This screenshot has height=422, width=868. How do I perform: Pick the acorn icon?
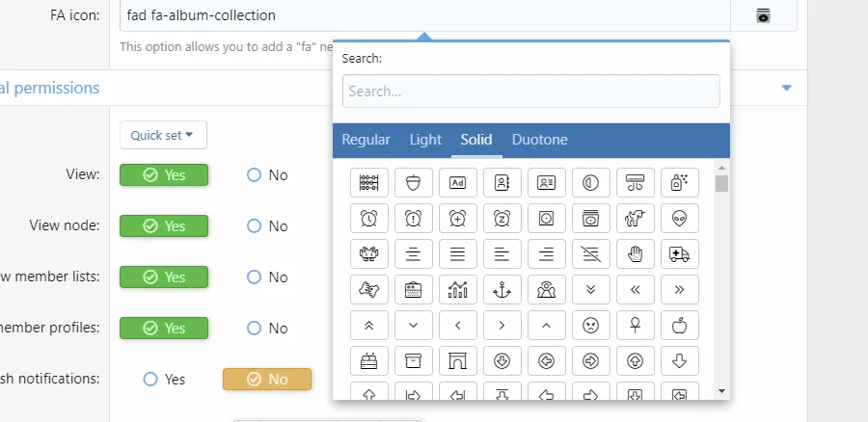(x=413, y=182)
